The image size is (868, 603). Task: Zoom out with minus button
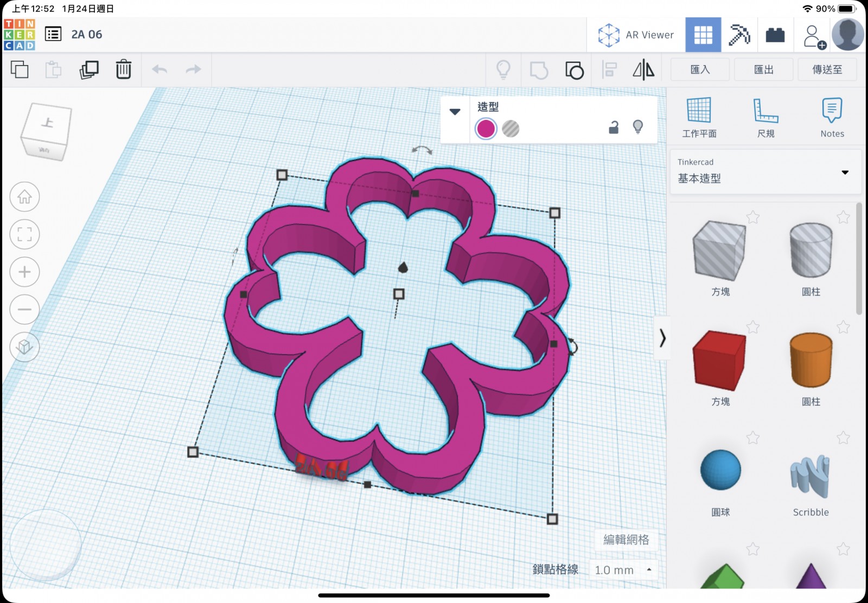tap(24, 309)
